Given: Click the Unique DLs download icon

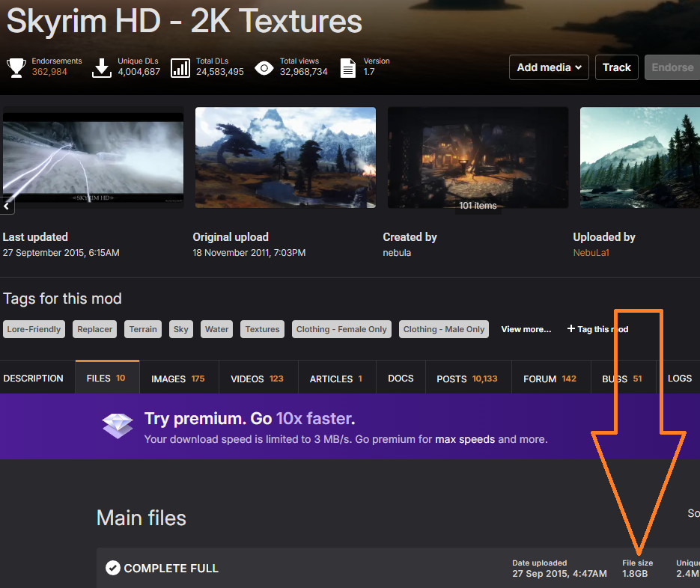Looking at the screenshot, I should [102, 68].
